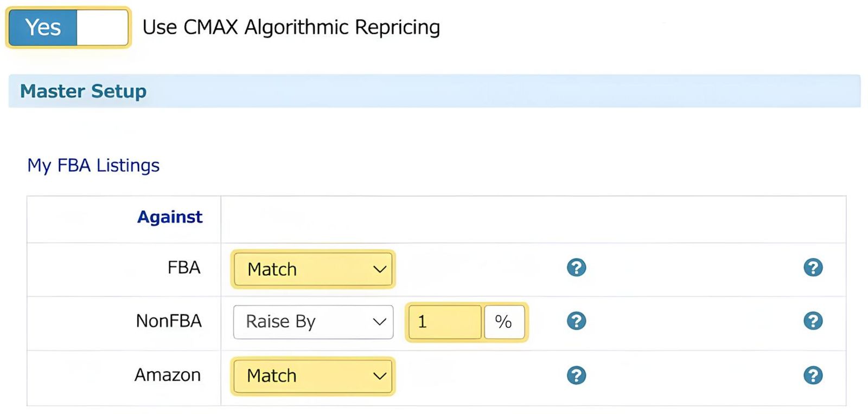Click the Use CMAX Algorithmic Repricing label

[x=291, y=27]
